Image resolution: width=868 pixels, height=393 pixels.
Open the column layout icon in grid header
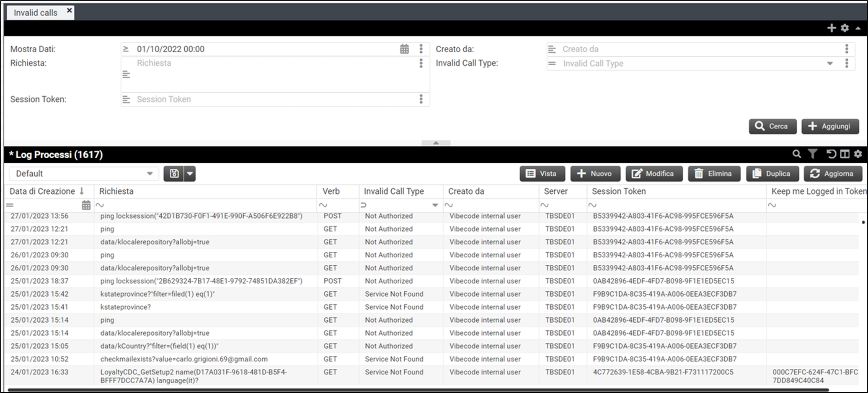845,154
